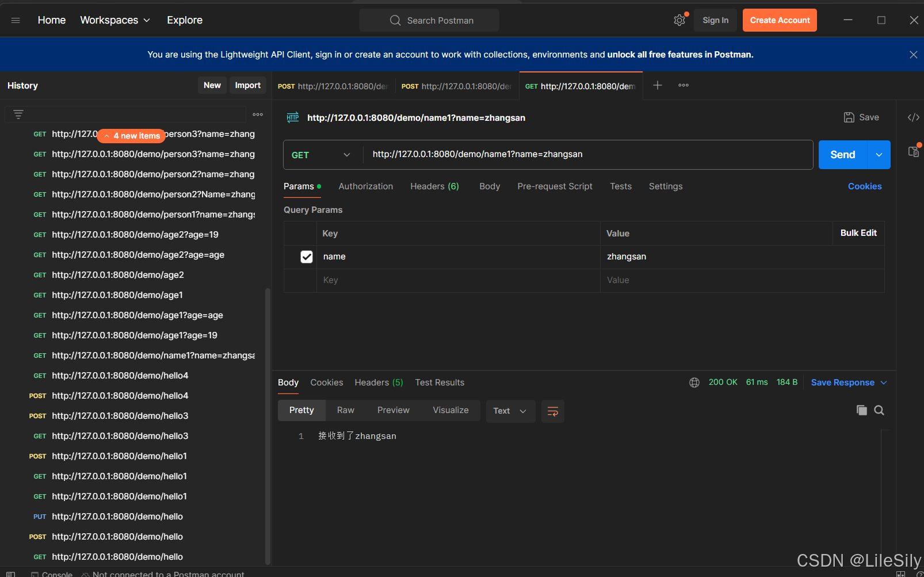Open the Workspaces dropdown

tap(115, 20)
